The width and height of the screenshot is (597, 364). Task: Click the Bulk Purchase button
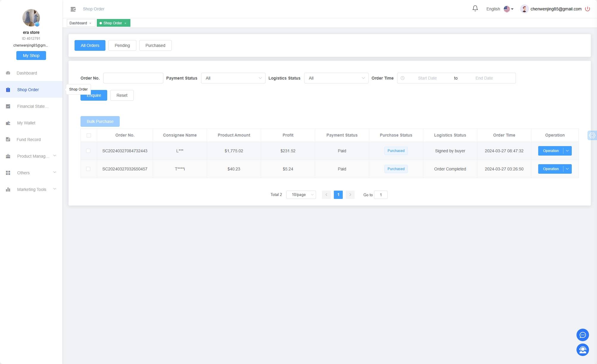coord(100,121)
